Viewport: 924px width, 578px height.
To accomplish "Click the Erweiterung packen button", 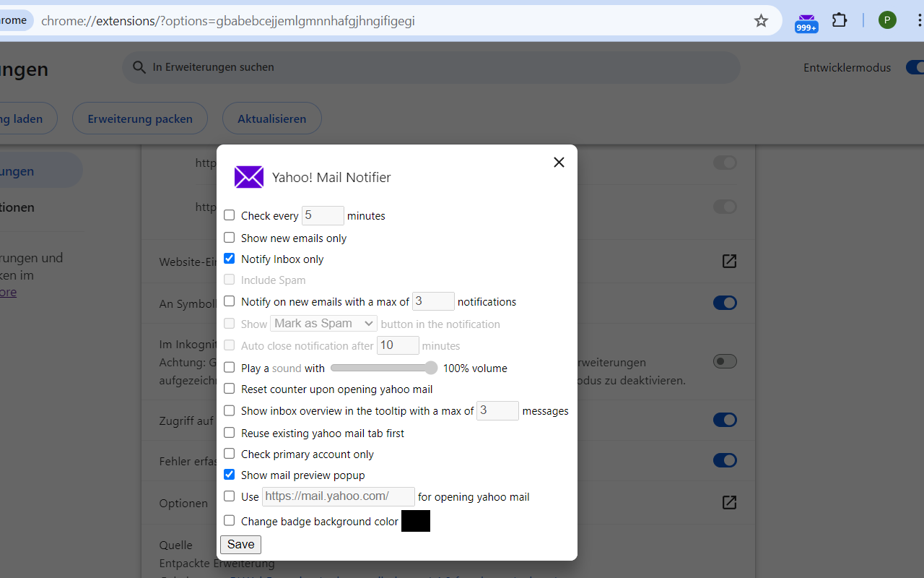I will [x=140, y=118].
